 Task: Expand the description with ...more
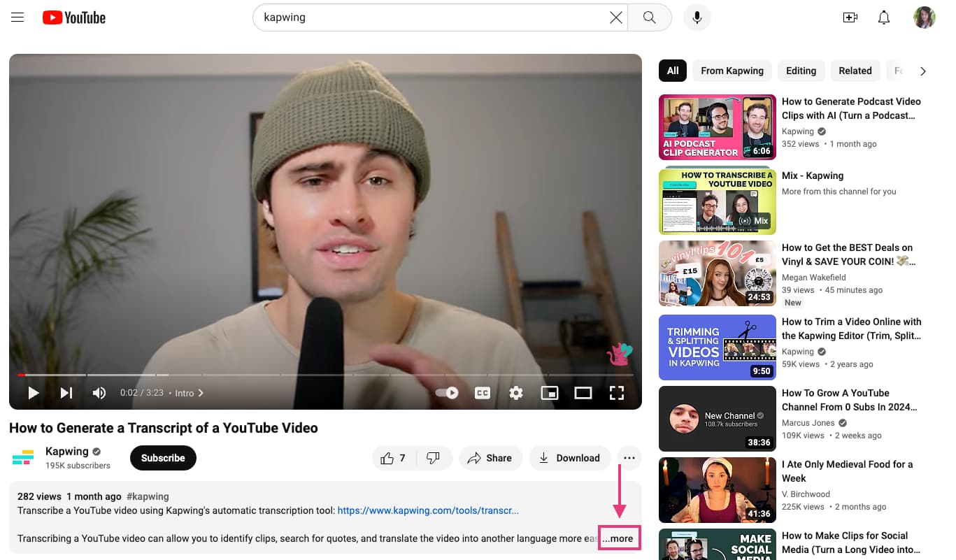pos(620,538)
